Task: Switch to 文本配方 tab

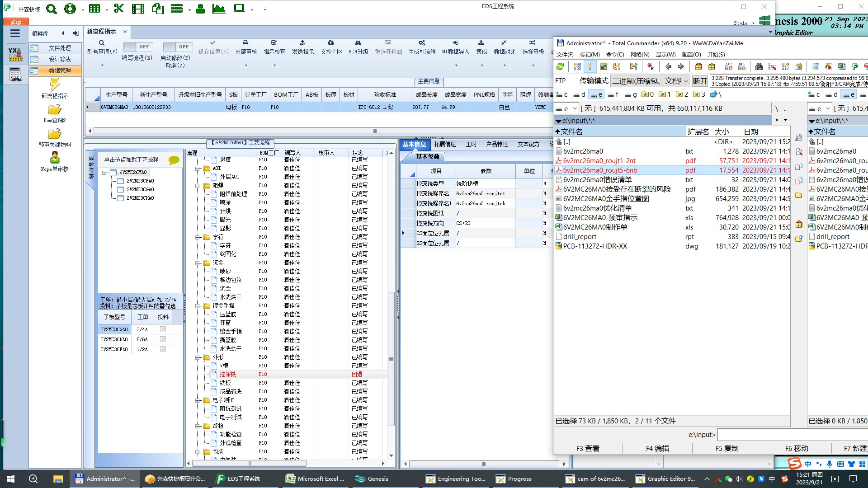Action: tap(528, 144)
